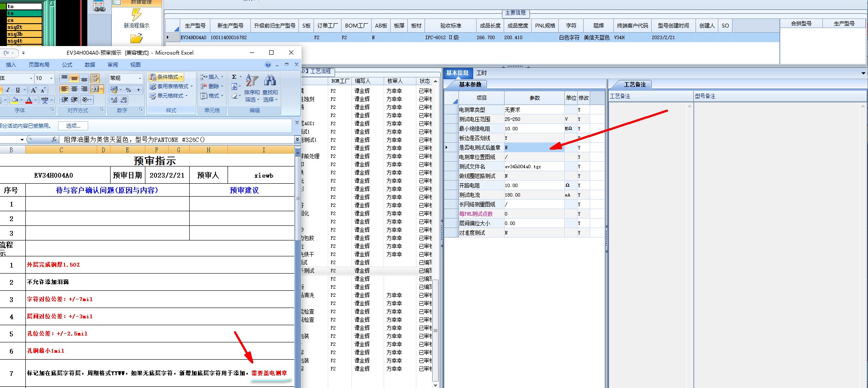Toggle italic formatting
The width and height of the screenshot is (868, 388).
[8, 90]
